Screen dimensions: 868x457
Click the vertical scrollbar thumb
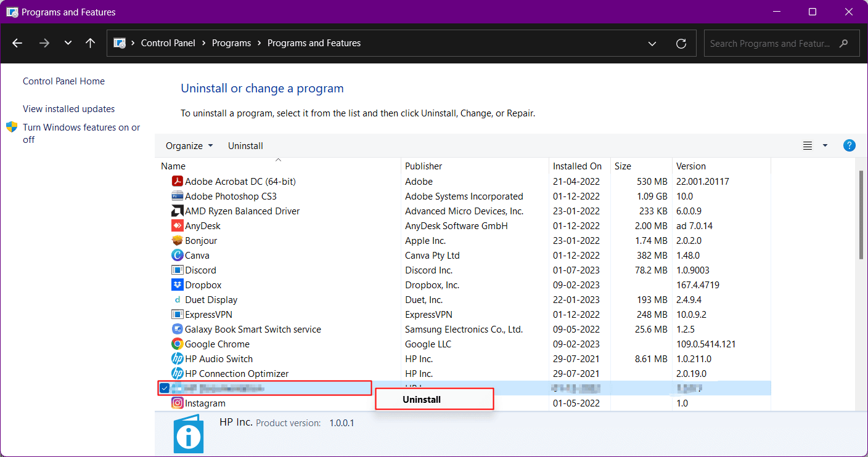[x=861, y=216]
